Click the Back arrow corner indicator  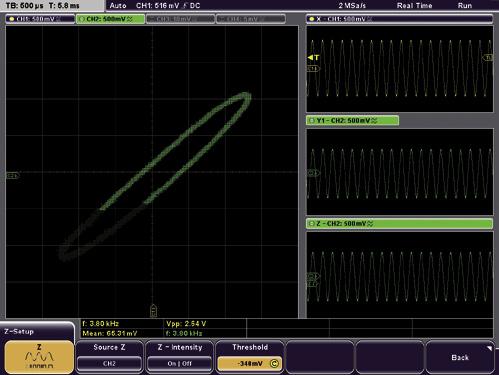(x=489, y=348)
